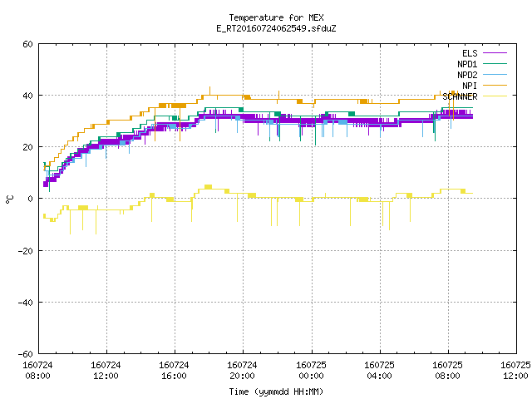Click the y-axis tick label -20
This screenshot has height=399, width=532.
tap(26, 251)
